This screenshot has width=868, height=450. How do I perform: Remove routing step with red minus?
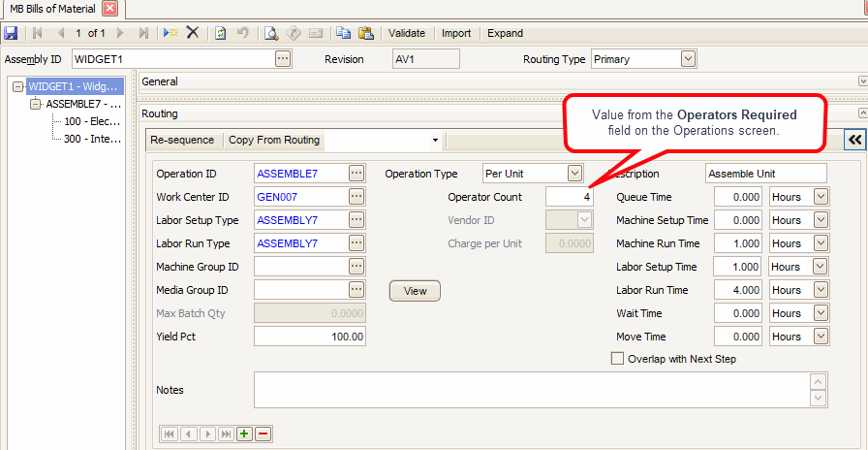pyautogui.click(x=263, y=434)
